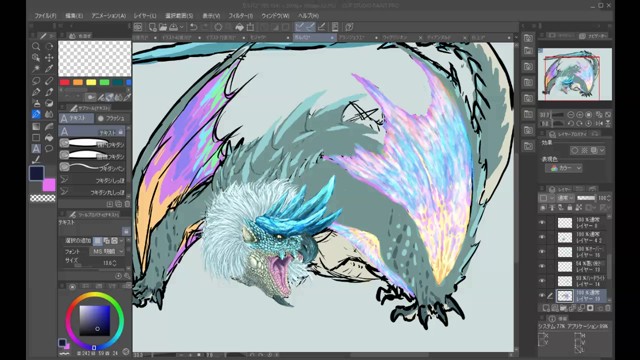Click inside the color wheel square
Viewport: 640px width, 360px height.
pos(95,320)
